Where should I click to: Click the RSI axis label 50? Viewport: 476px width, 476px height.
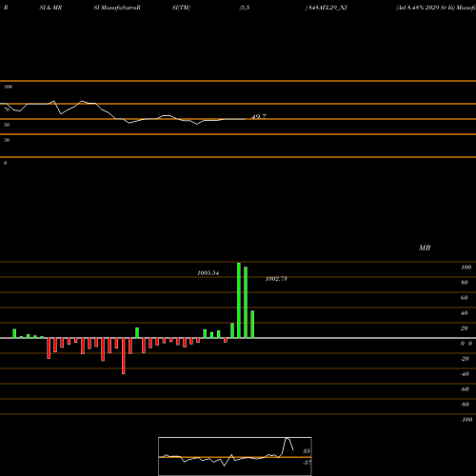(x=7, y=125)
